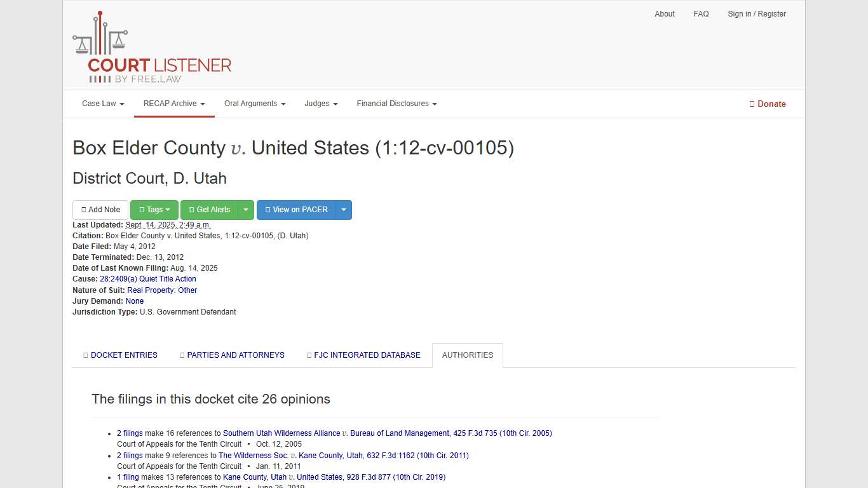Open the FJC Integrated Database tab
This screenshot has height=488, width=868.
[x=363, y=355]
